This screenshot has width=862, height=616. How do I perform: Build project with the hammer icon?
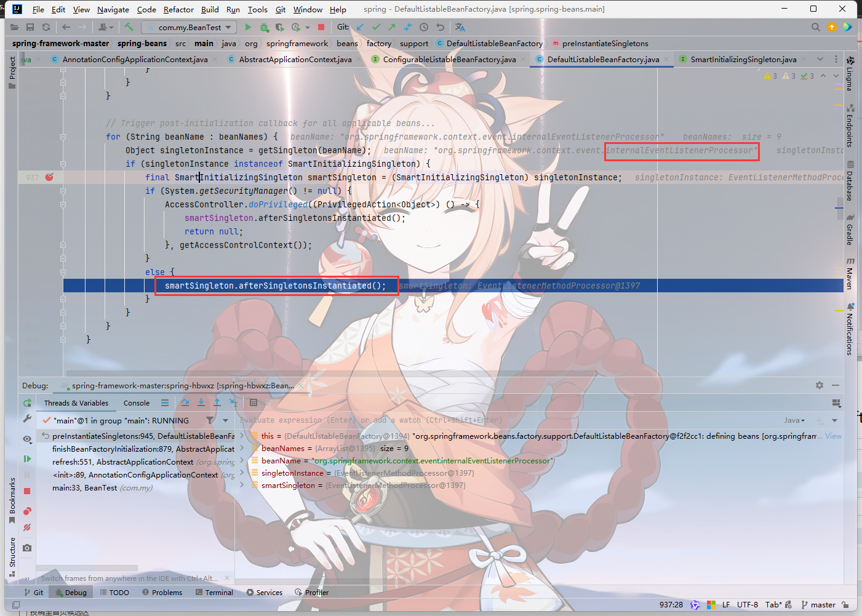pyautogui.click(x=129, y=27)
